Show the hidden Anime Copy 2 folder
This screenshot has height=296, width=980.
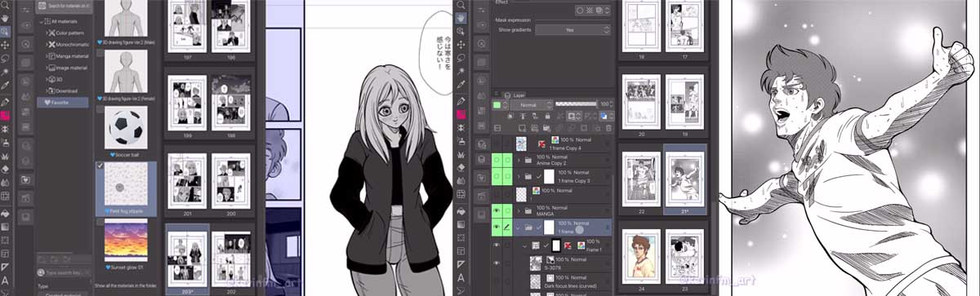[496, 159]
